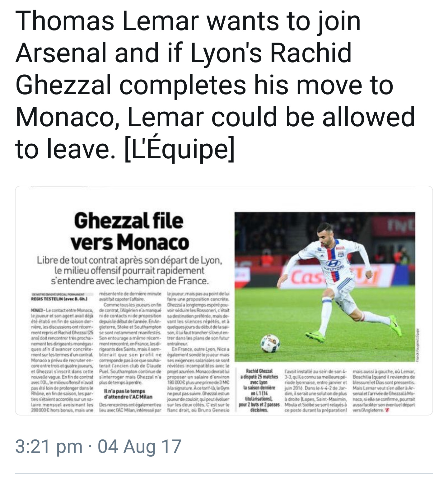Click the 3:21 pm tweet timestamp

[x=49, y=446]
